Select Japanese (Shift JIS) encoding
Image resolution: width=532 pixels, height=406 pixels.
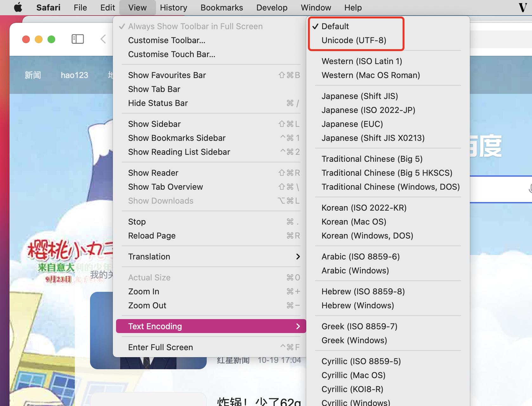click(x=360, y=96)
